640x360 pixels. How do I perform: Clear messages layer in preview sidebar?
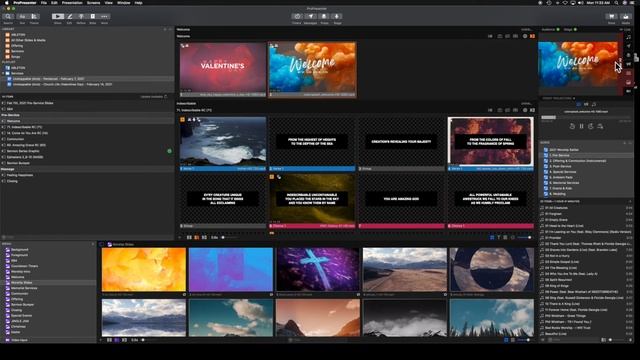629,46
